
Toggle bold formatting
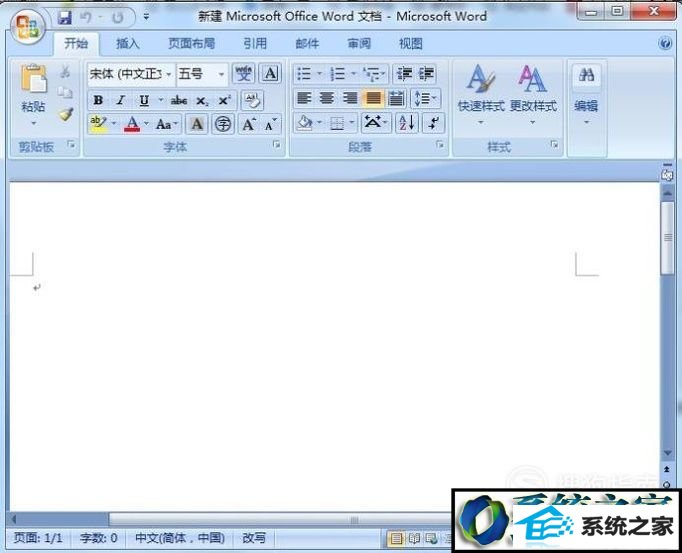click(98, 100)
